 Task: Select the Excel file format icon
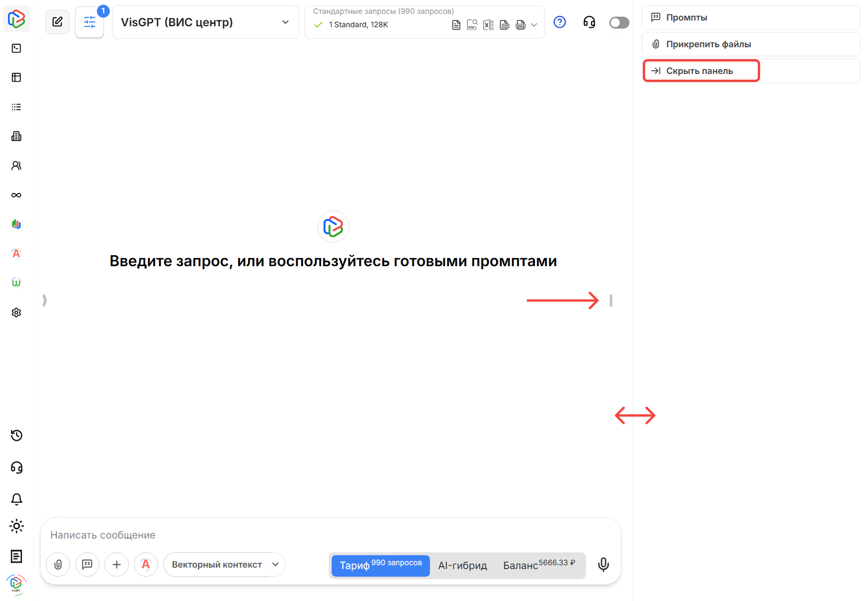click(488, 24)
